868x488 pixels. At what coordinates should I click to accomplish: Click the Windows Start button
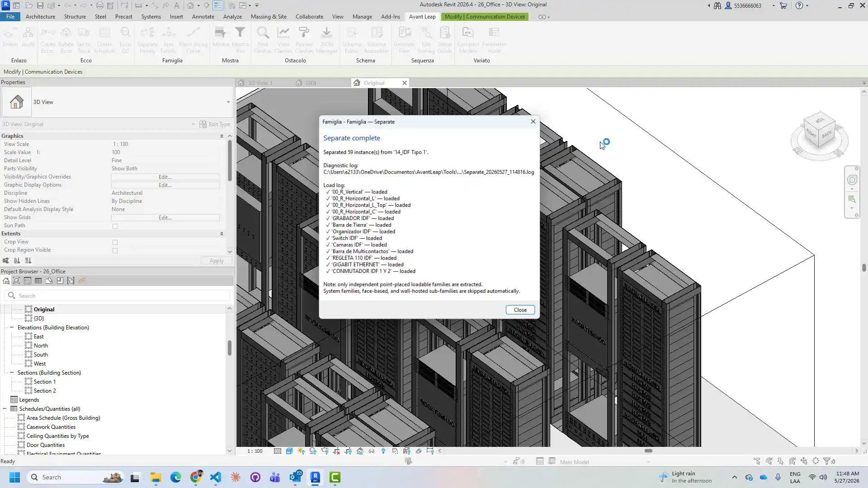pos(14,477)
